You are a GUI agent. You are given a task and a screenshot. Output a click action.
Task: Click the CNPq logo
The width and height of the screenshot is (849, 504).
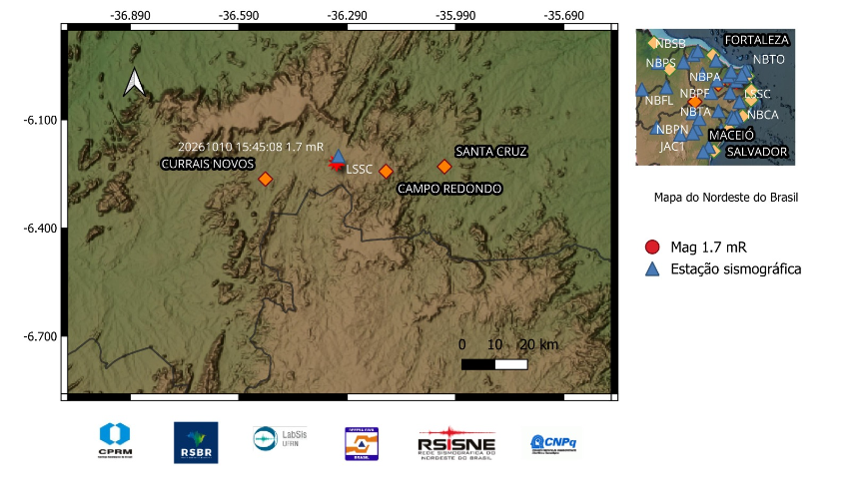[x=553, y=444]
